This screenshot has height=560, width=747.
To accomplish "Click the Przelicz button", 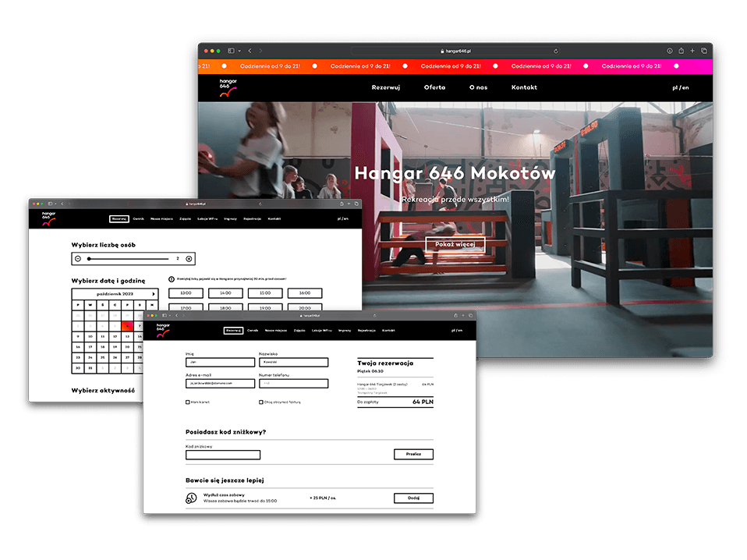I will coord(413,454).
